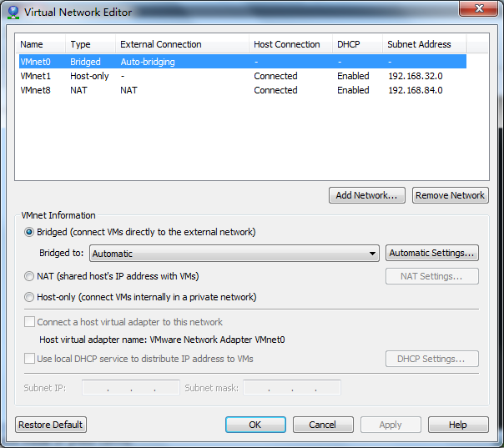Select the Bridged radio button
This screenshot has height=448, width=504.
pyautogui.click(x=29, y=232)
